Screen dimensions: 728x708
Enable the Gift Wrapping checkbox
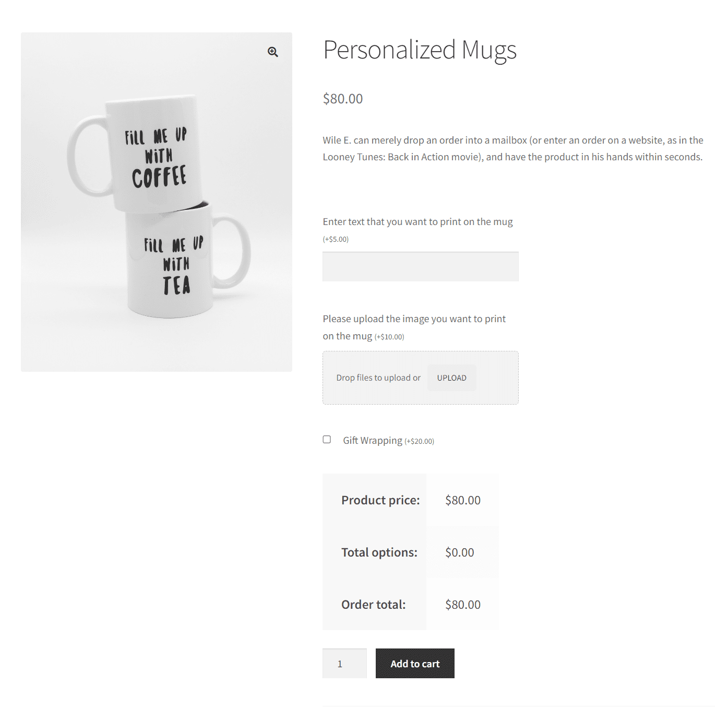coord(327,440)
